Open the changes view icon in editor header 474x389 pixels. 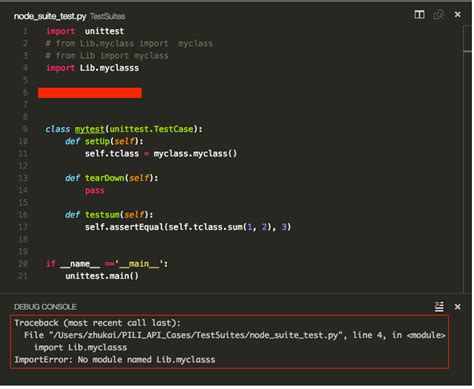click(438, 15)
